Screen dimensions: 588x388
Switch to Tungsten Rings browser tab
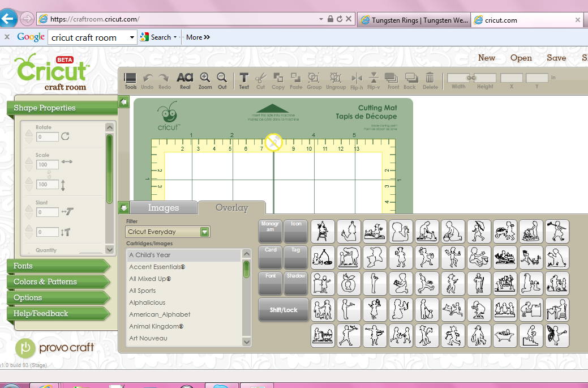coord(414,20)
